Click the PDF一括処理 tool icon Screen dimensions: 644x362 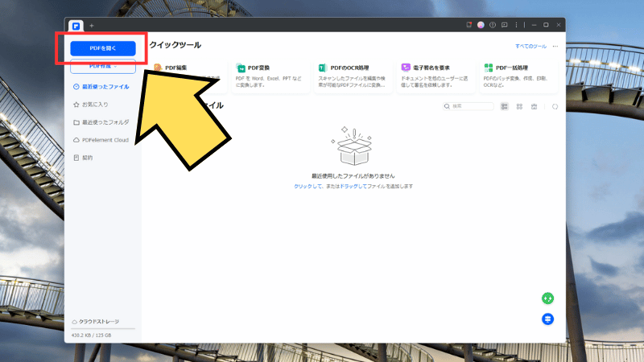(489, 68)
